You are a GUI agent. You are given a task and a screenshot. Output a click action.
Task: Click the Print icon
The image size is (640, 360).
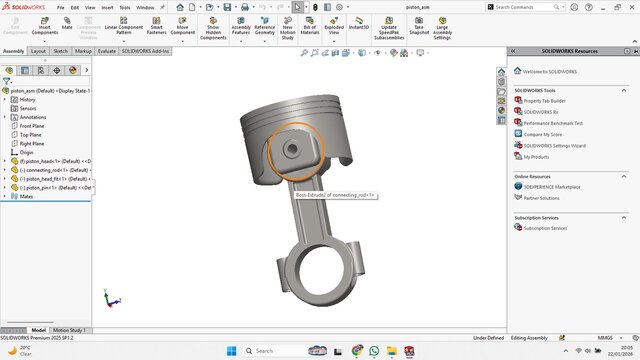point(245,7)
